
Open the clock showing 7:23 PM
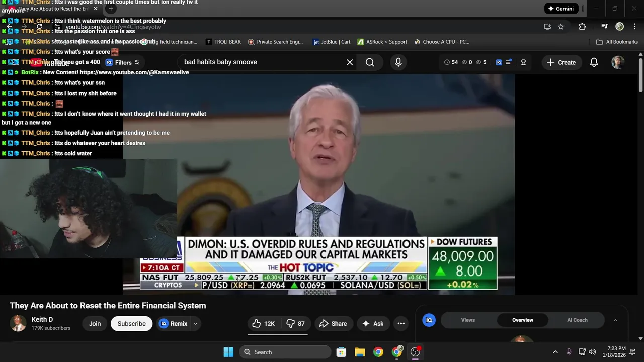(614, 352)
